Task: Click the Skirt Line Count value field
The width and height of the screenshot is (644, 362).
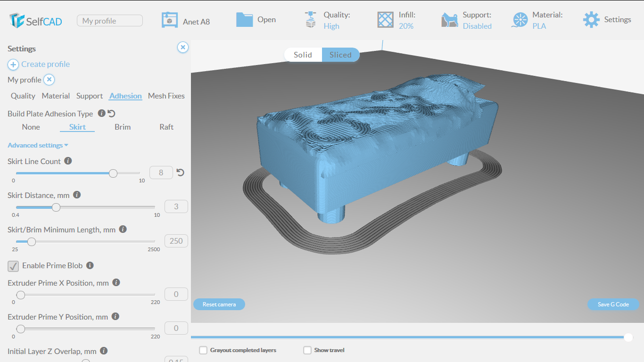Action: 161,173
